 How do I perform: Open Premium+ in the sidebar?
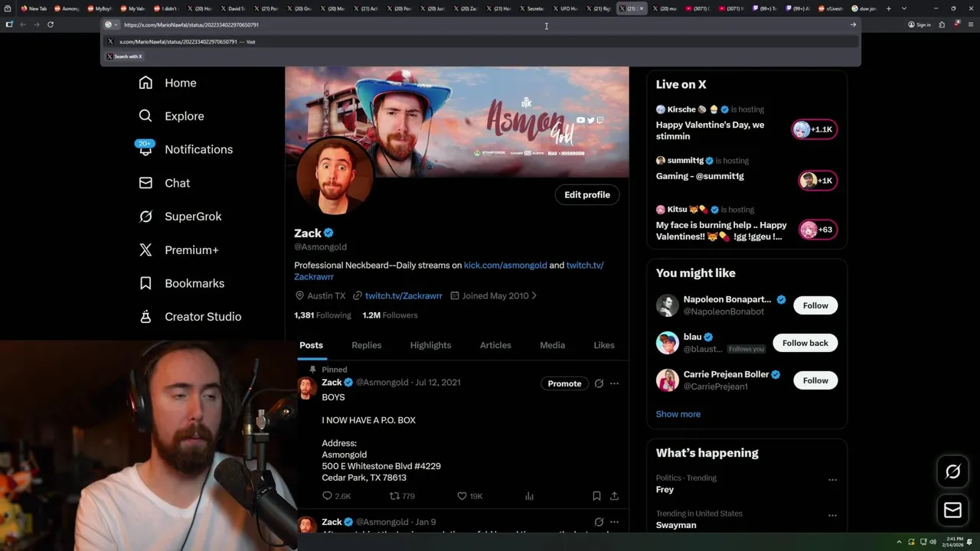[x=178, y=249]
